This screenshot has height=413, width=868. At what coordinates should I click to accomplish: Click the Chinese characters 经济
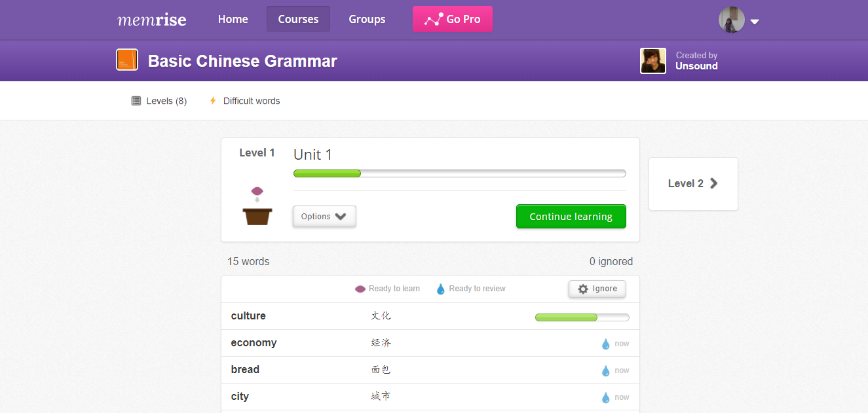click(x=381, y=342)
